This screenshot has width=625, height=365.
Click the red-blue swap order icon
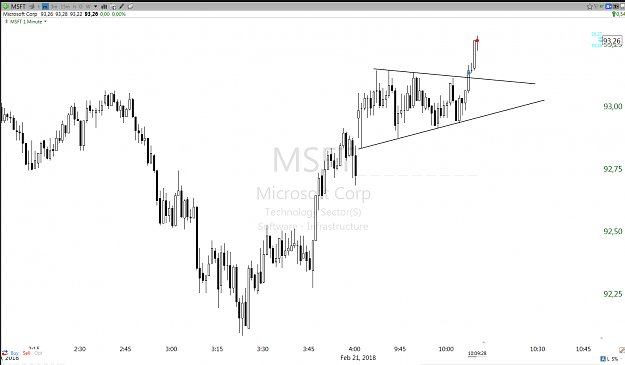tap(5, 353)
